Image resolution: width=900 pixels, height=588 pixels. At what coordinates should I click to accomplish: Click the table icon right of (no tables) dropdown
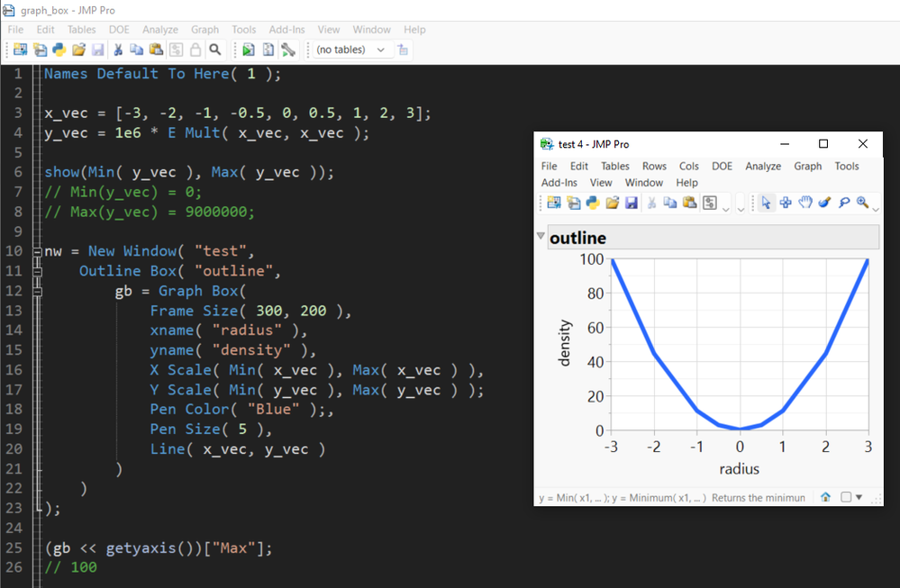tap(403, 50)
